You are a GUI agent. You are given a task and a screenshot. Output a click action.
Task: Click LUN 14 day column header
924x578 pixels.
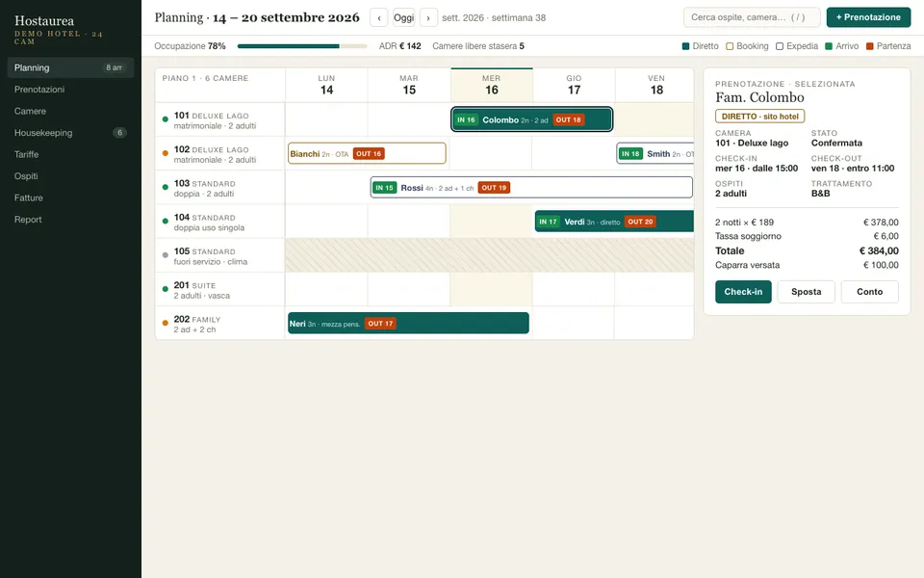tap(326, 85)
